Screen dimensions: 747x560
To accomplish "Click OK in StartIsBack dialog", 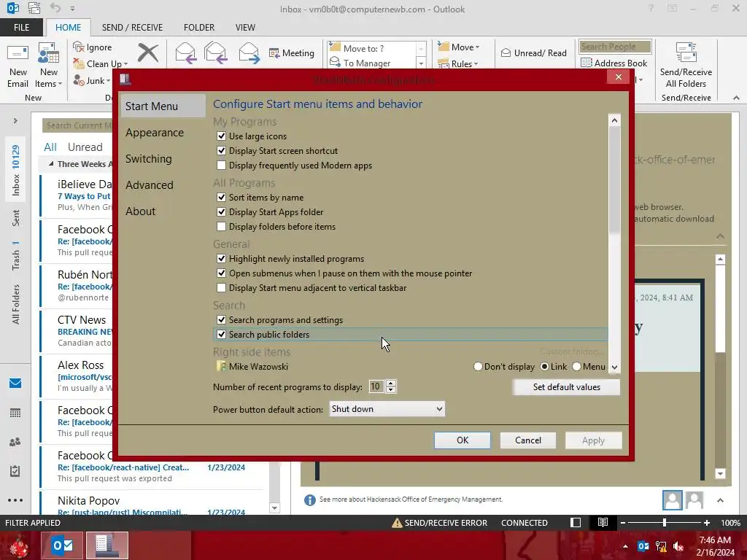I will click(x=462, y=440).
